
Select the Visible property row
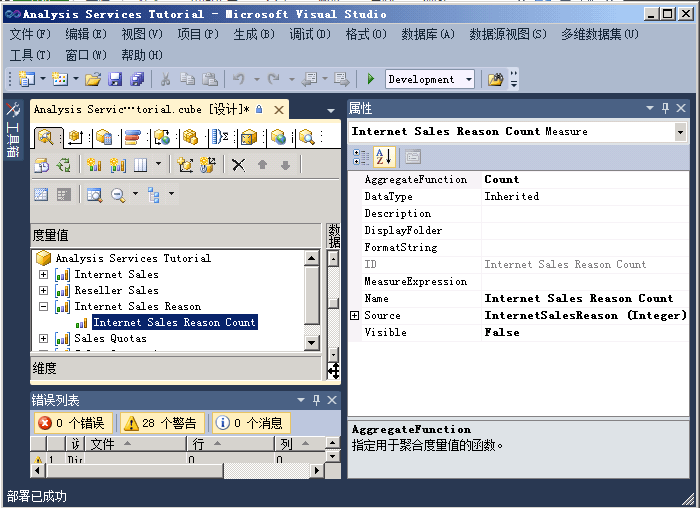point(420,332)
